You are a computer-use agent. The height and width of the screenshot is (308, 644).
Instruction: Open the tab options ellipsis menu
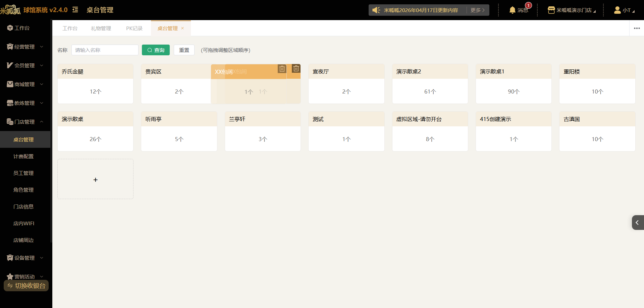pos(637,28)
